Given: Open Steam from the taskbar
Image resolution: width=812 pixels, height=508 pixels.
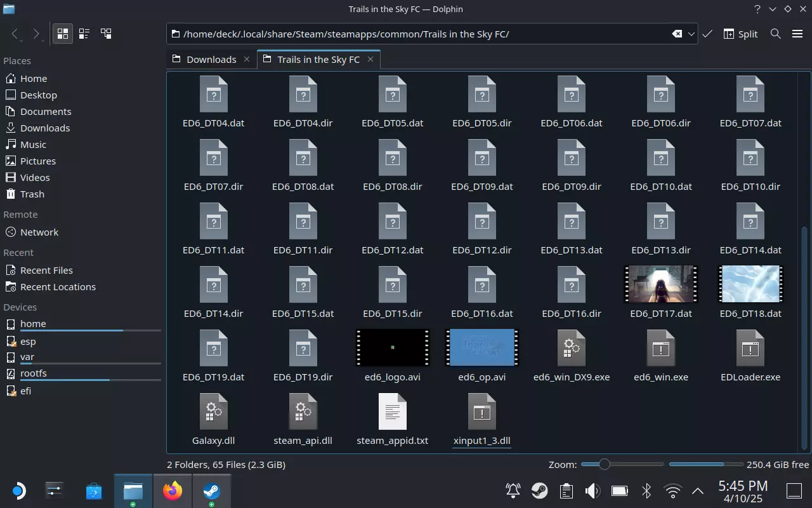Looking at the screenshot, I should [211, 491].
